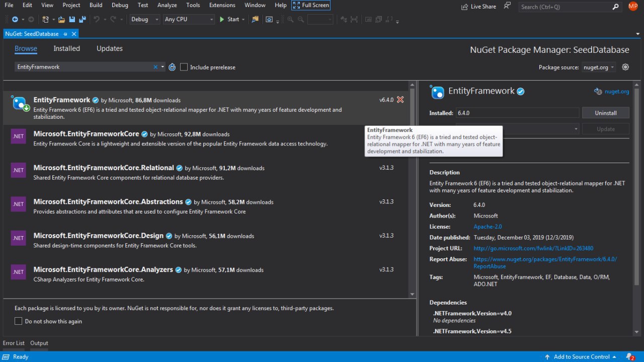Click the toolbar icon beside Find in Files
The image size is (644, 362).
(269, 19)
